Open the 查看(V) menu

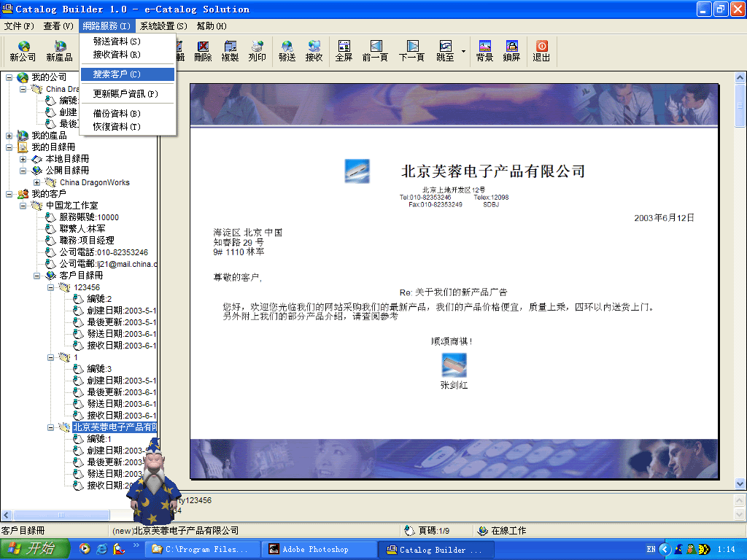[x=58, y=26]
